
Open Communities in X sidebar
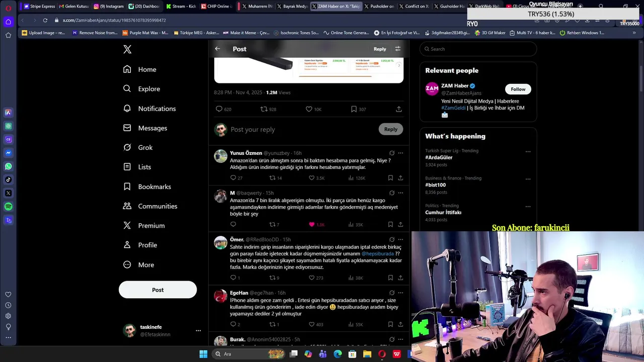click(x=150, y=206)
